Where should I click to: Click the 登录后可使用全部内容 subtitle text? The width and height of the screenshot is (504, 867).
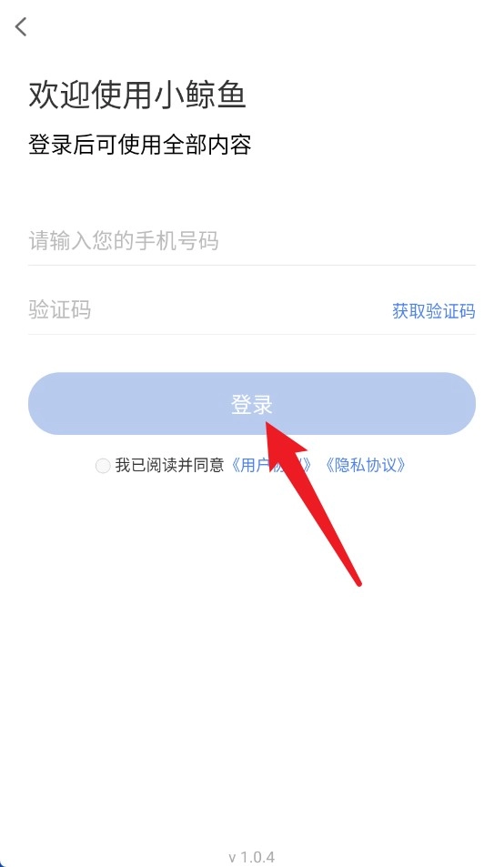click(140, 145)
